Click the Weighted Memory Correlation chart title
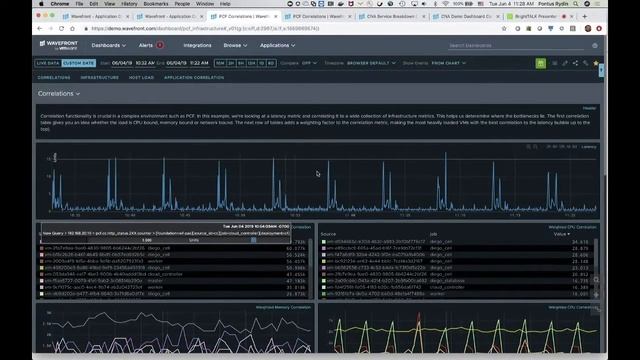This screenshot has width=640, height=360. (283, 307)
